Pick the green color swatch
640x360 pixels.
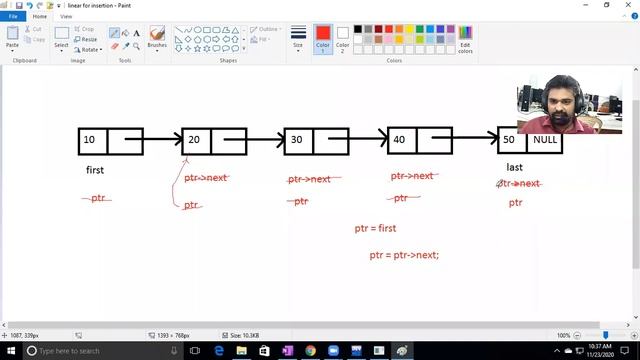(420, 29)
